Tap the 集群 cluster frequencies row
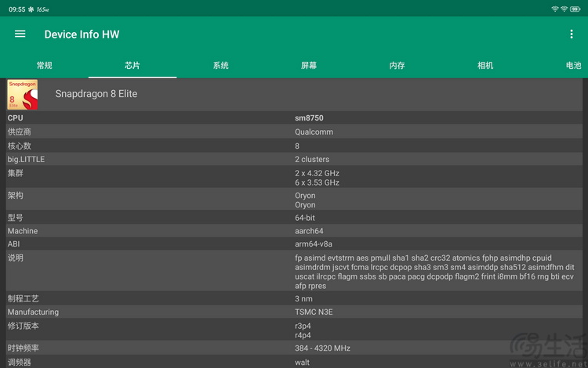This screenshot has width=588, height=368. click(294, 178)
